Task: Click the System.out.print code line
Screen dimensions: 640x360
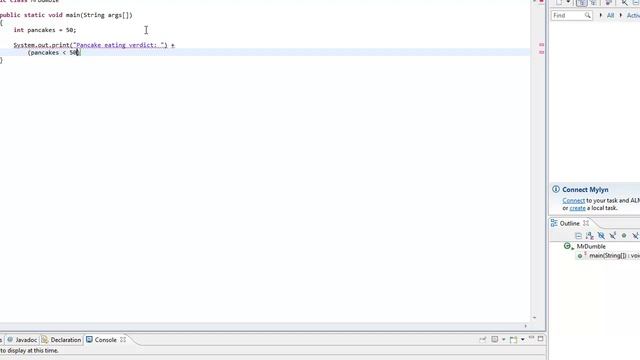Action: (94, 45)
